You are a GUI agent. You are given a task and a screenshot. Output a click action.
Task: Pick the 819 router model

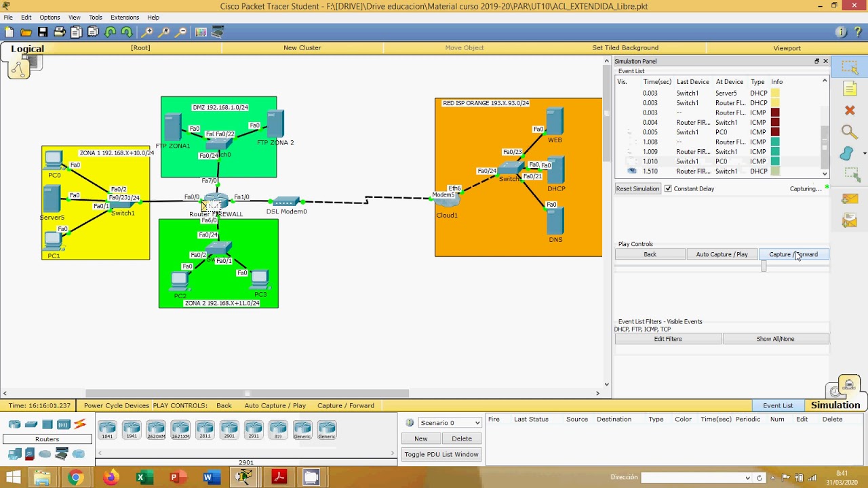(x=278, y=430)
